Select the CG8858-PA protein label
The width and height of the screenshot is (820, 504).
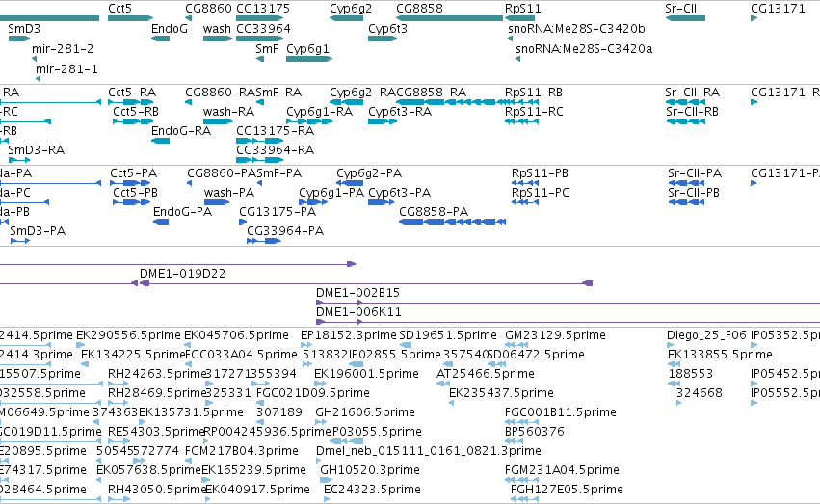point(434,212)
